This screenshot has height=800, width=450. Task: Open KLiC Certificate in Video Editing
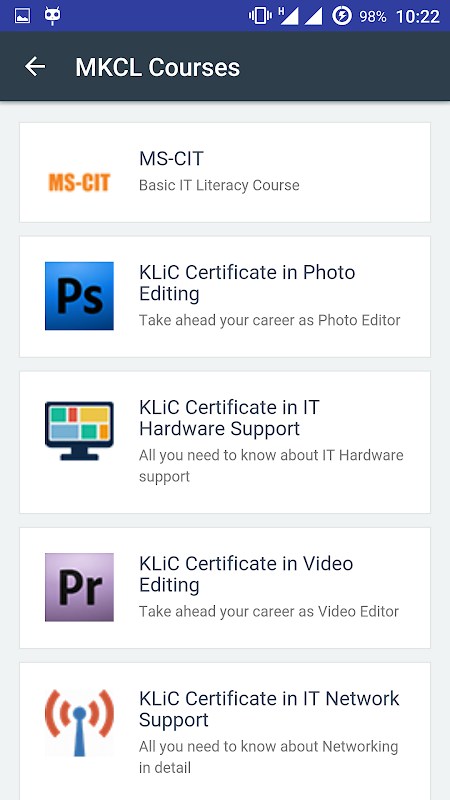246,574
